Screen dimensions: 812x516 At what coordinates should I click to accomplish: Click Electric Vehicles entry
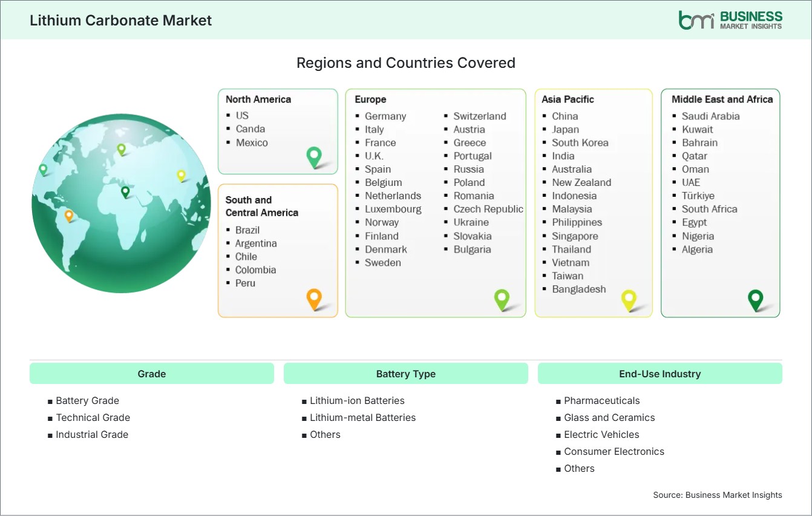pos(601,434)
